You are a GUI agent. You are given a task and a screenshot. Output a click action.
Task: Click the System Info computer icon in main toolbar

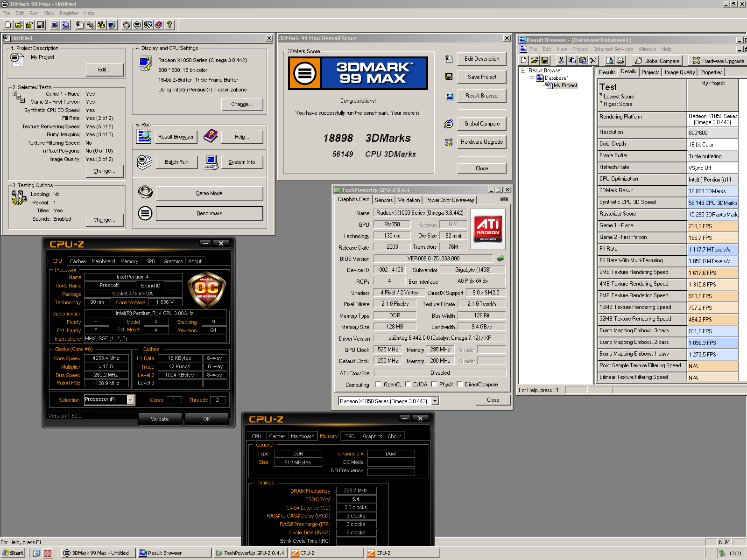pos(55,25)
